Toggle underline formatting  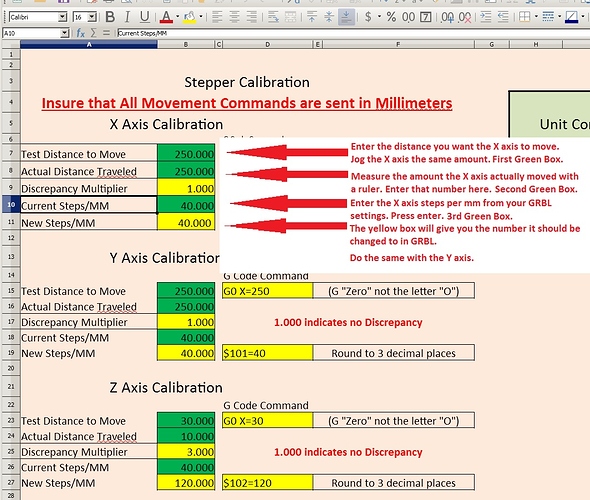[x=144, y=17]
